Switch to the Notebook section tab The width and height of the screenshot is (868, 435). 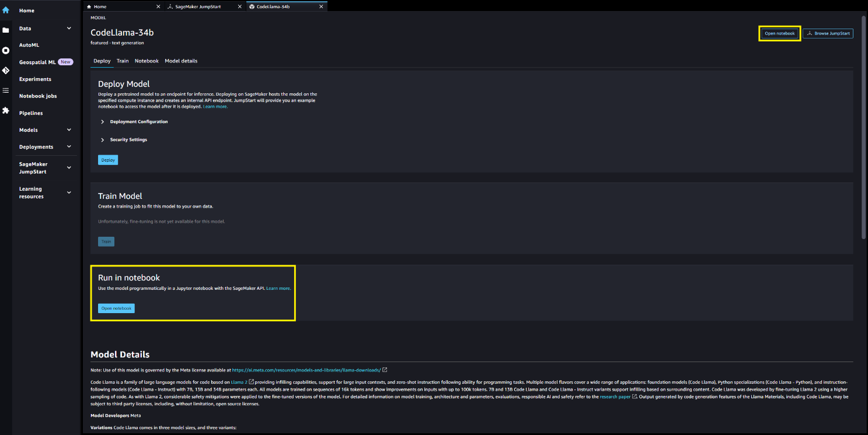coord(147,61)
